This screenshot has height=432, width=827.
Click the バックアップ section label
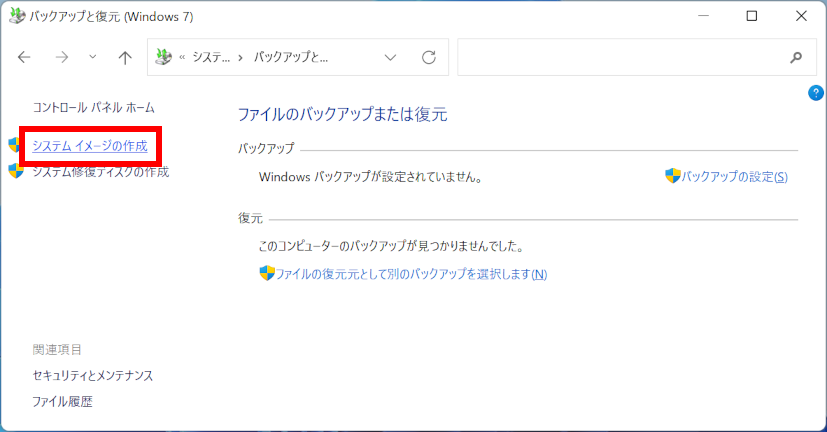tap(266, 149)
